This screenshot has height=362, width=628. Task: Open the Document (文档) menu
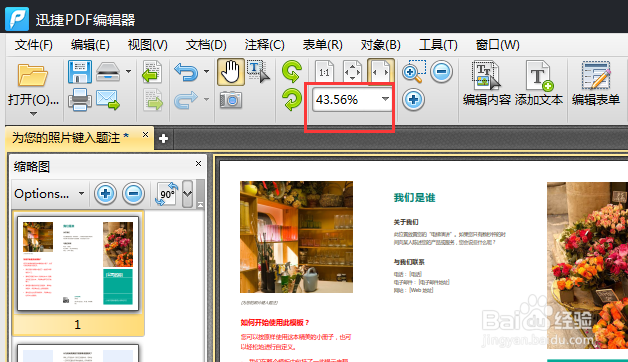(206, 45)
